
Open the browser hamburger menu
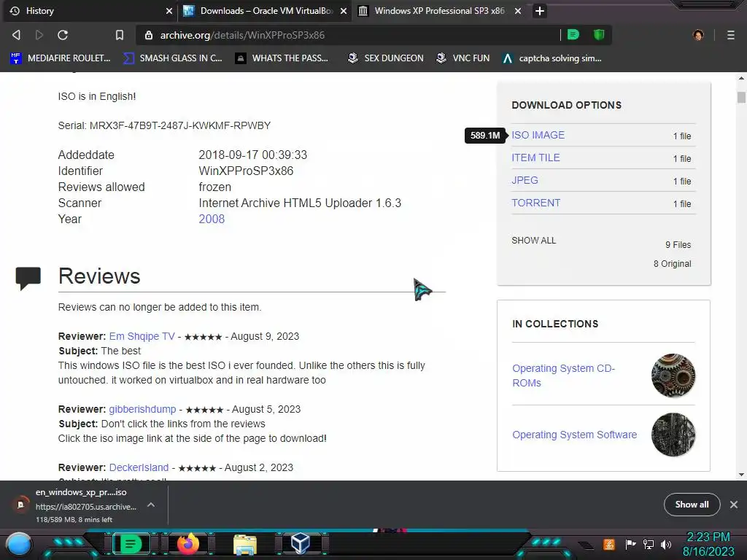pos(731,35)
